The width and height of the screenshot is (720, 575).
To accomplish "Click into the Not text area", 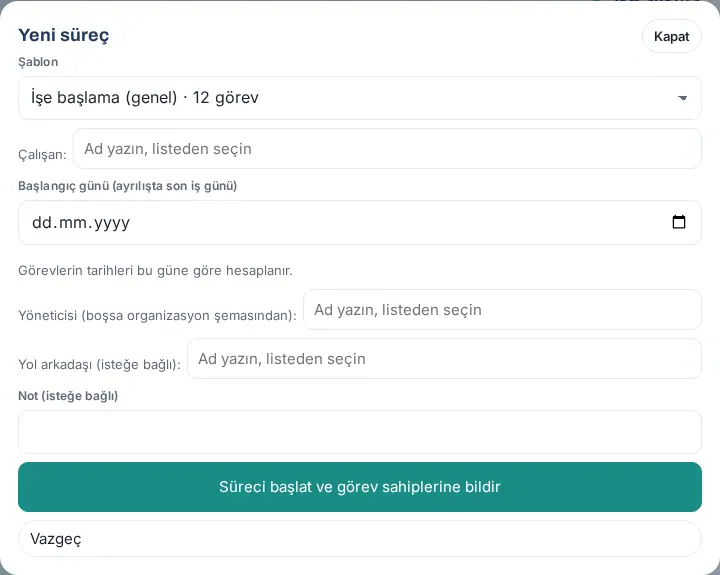I will point(360,432).
